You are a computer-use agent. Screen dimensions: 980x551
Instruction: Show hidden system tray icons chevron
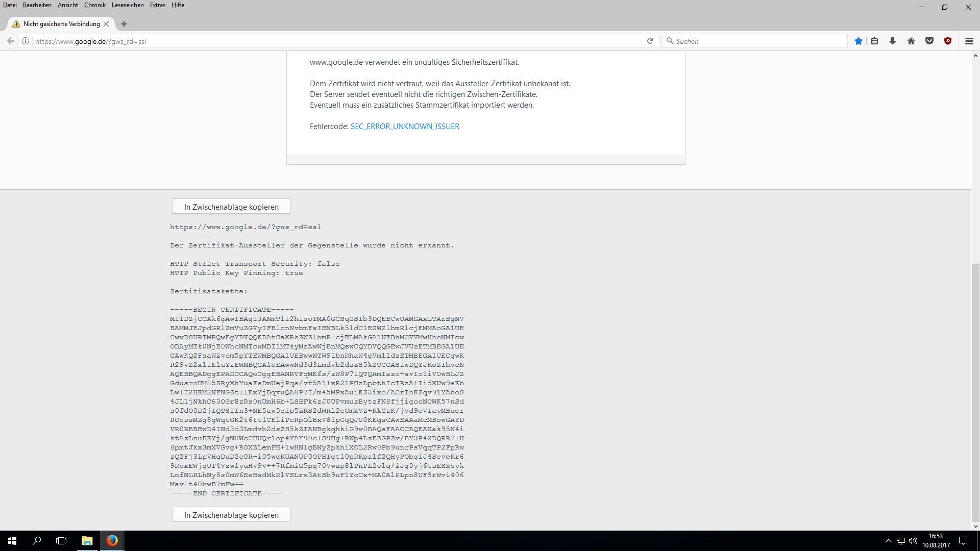pos(888,541)
